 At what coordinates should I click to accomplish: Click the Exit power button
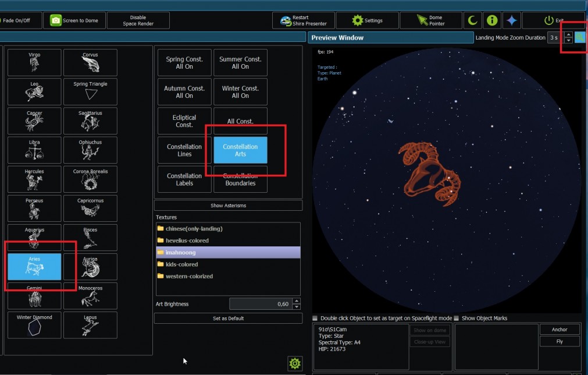pyautogui.click(x=553, y=20)
